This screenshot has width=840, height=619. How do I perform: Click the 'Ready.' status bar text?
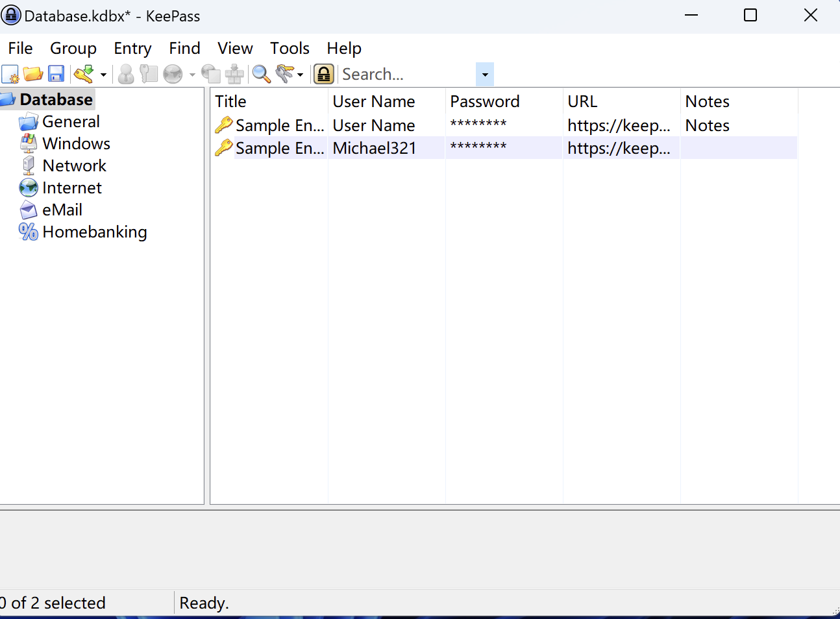[x=204, y=603]
